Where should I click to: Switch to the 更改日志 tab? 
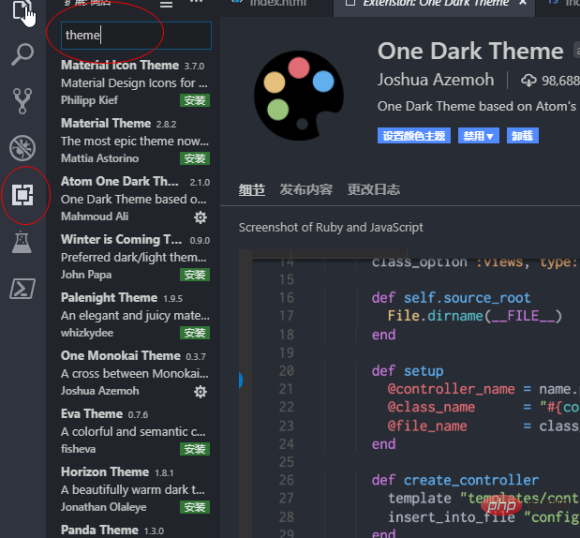374,189
